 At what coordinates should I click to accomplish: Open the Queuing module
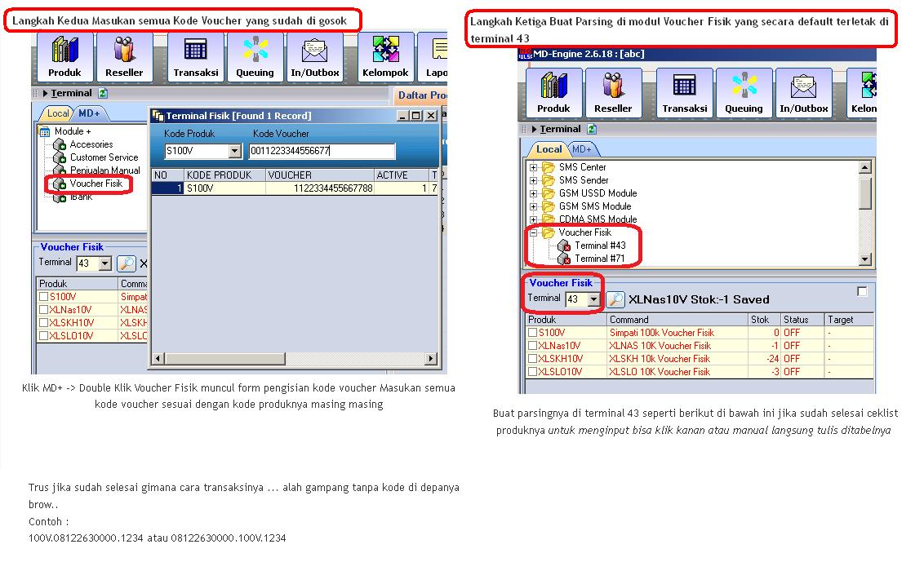coord(255,57)
